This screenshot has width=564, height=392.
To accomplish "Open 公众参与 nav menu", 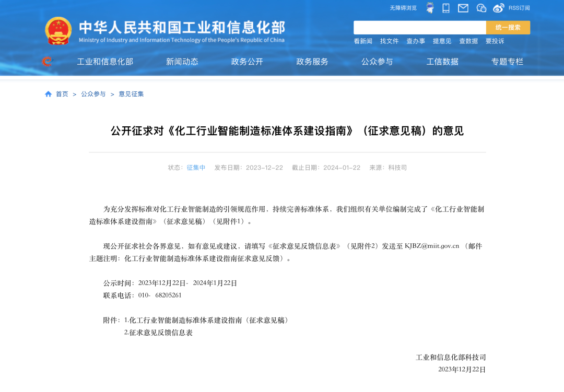I will coord(377,62).
